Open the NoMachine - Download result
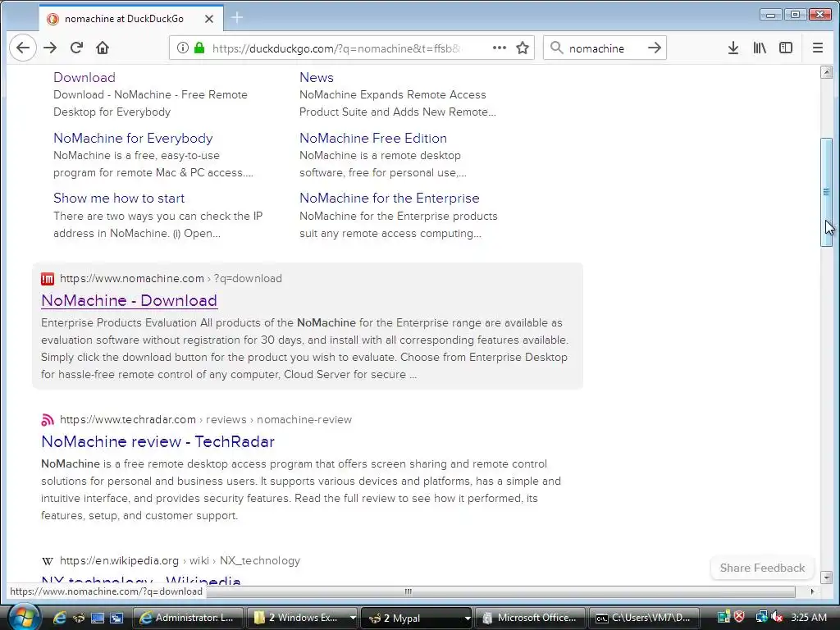Image resolution: width=840 pixels, height=630 pixels. click(x=129, y=300)
